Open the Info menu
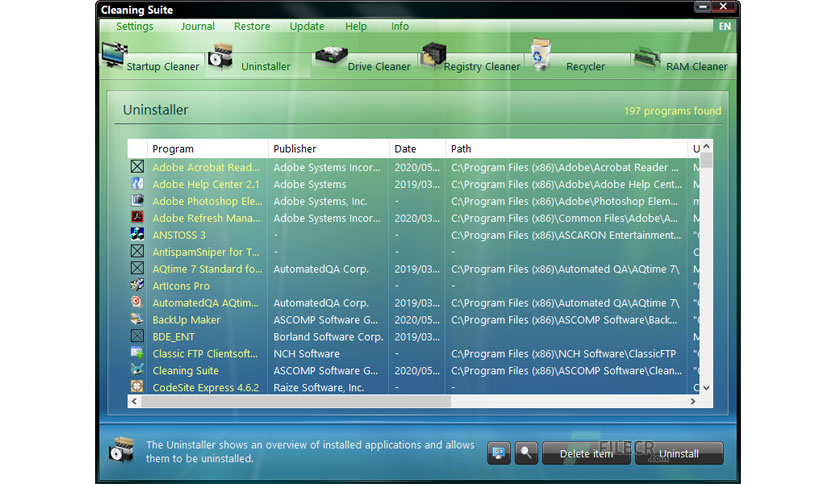 click(x=399, y=26)
